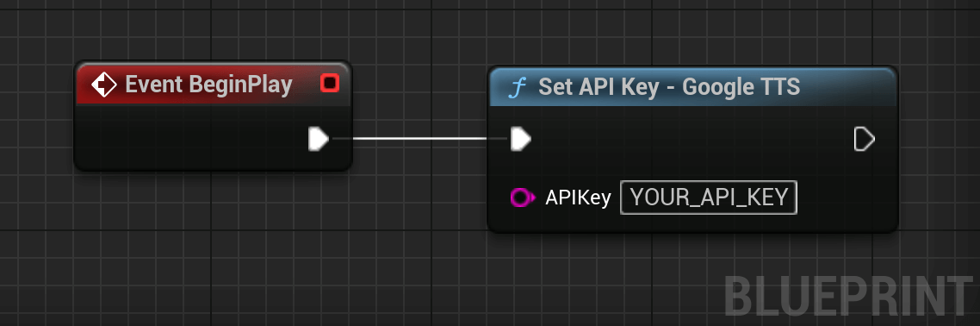
Task: Click the BLUEPRINT watermark text
Action: click(848, 296)
